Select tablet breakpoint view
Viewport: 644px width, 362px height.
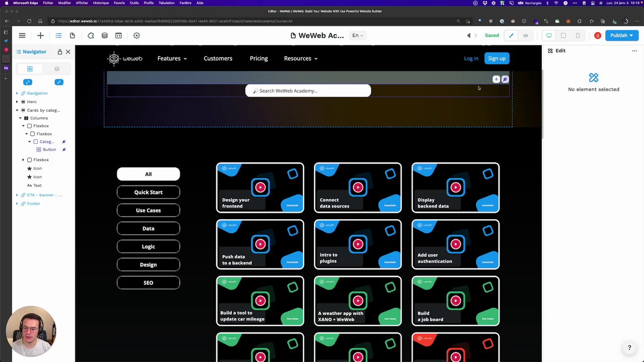(563, 35)
